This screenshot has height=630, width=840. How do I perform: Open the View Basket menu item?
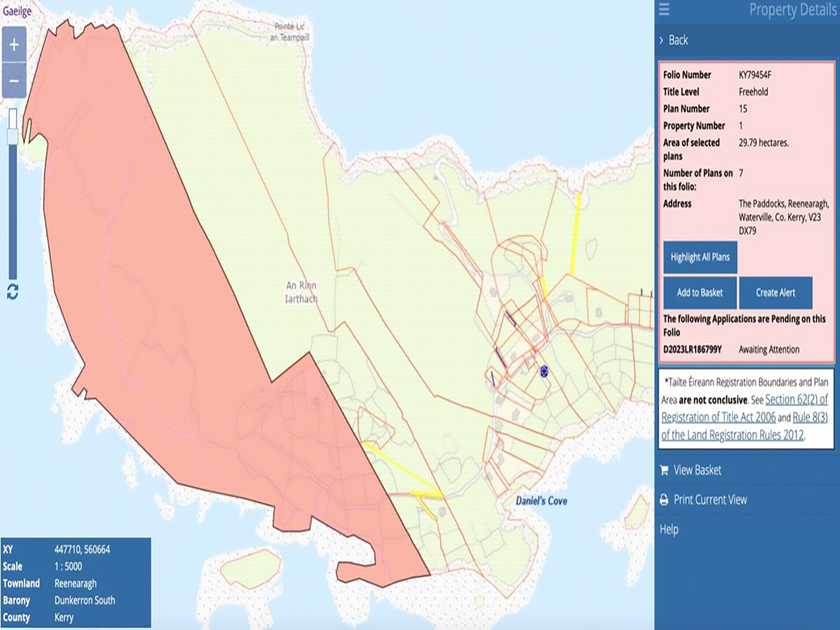coord(697,470)
